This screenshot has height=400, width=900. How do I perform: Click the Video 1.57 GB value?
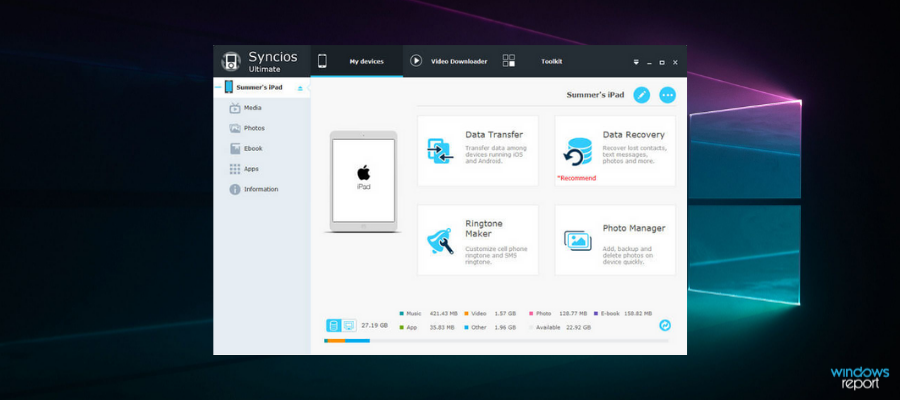(505, 313)
